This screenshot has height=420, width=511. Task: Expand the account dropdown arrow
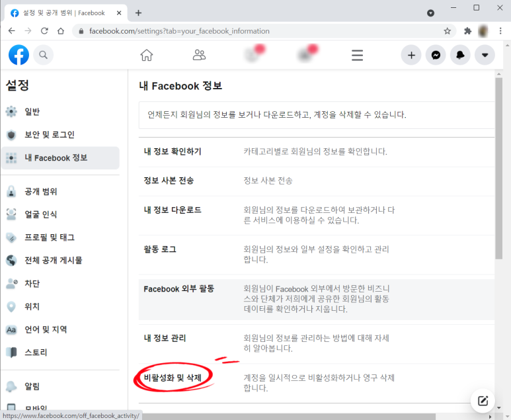(x=485, y=55)
